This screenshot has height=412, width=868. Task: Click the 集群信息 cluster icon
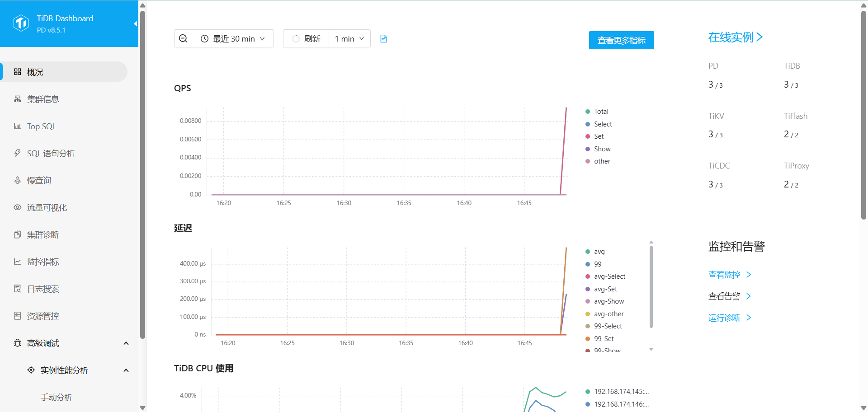tap(18, 99)
